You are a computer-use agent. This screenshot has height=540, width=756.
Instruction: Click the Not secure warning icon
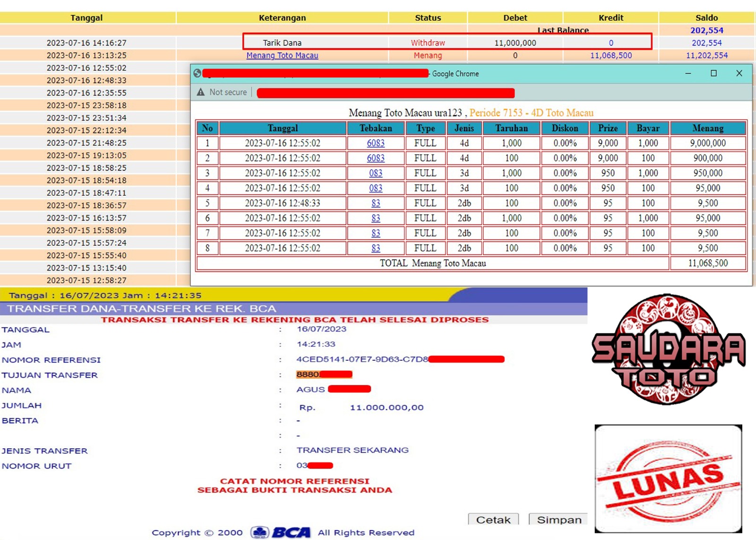[201, 92]
